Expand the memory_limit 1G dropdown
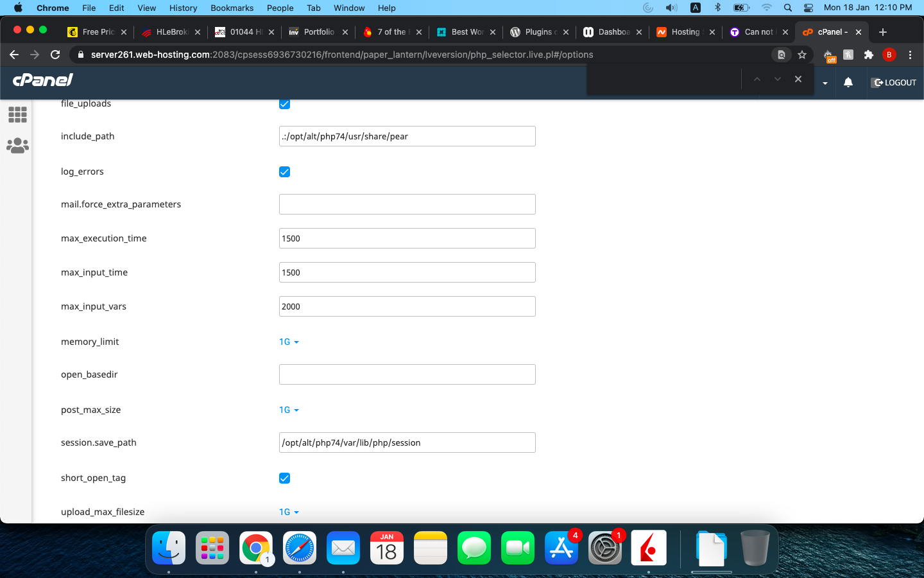Screen dimensions: 924x578 [x=289, y=342]
